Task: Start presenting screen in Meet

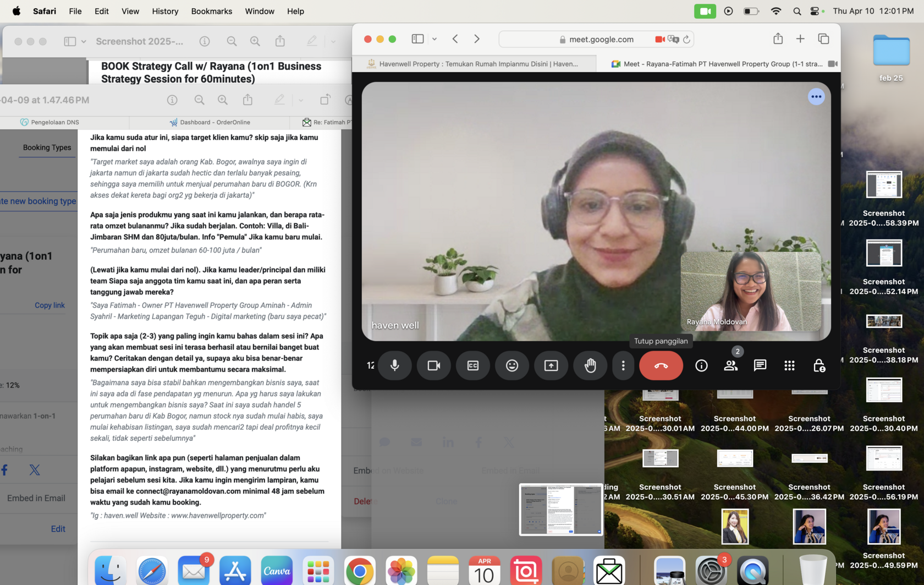Action: click(x=551, y=365)
